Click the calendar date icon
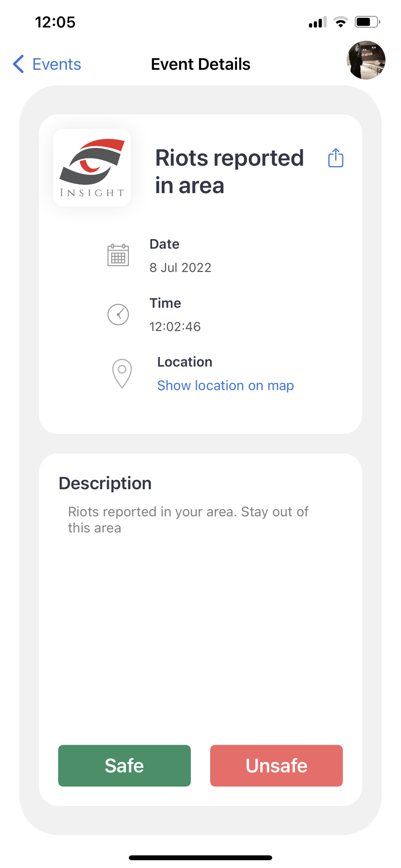 [x=118, y=255]
